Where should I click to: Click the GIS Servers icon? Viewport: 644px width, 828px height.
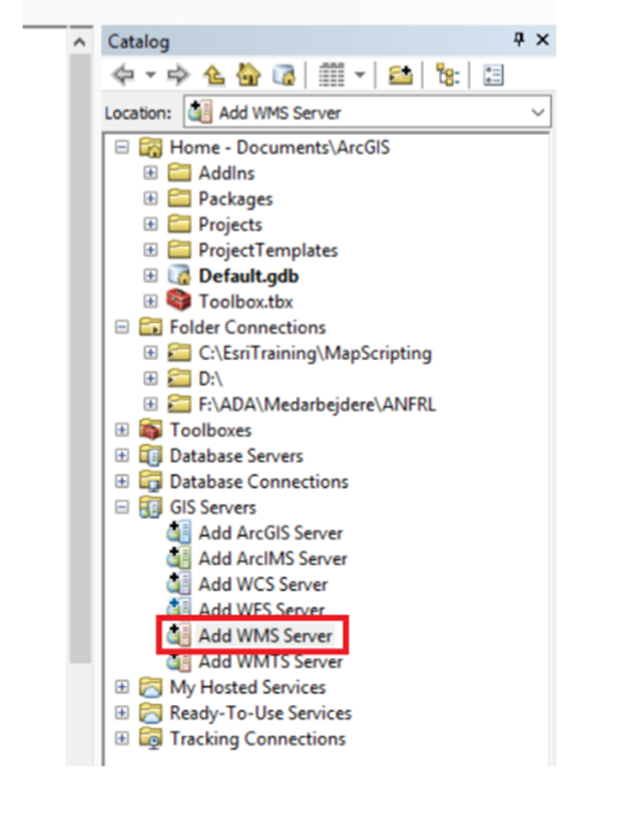[151, 507]
